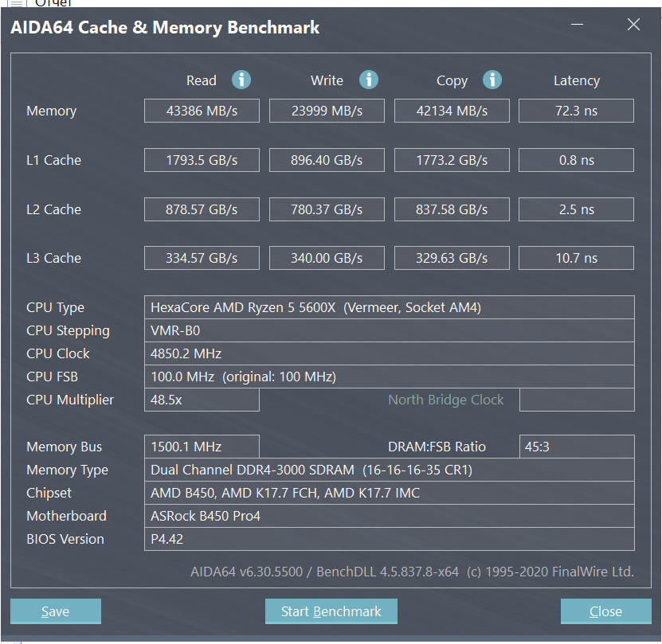Click the DRAM:FSB Ratio value field
662x644 pixels.
(x=576, y=447)
